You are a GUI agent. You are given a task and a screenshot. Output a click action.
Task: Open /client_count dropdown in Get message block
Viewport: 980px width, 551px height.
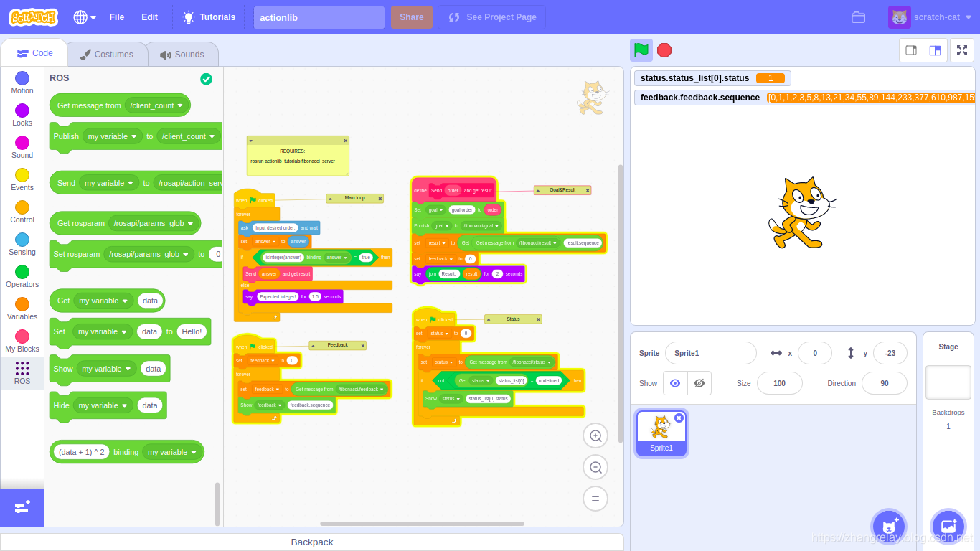tap(156, 105)
